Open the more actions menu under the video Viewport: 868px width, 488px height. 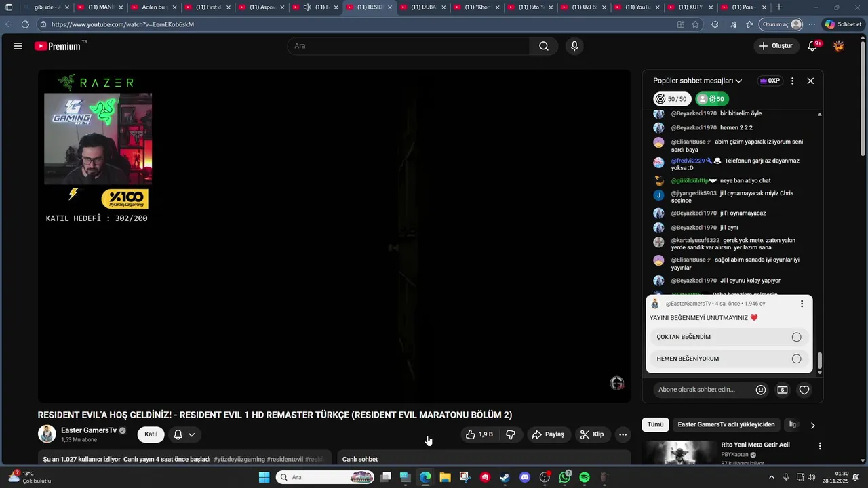click(x=623, y=434)
